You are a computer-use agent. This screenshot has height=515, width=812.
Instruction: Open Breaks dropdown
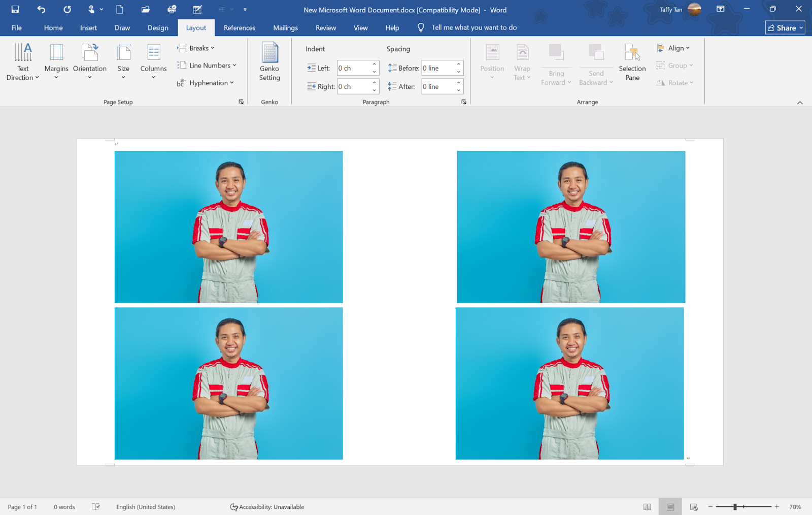tap(196, 48)
